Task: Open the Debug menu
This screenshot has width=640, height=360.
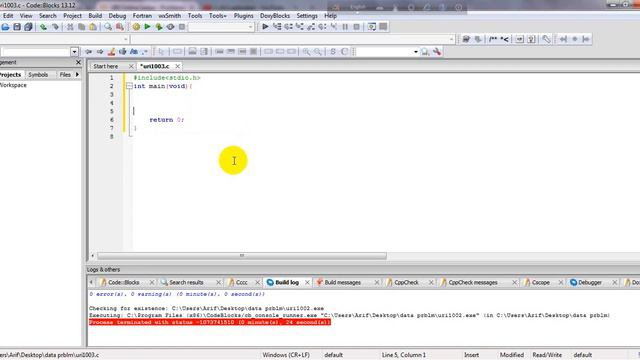Action: coord(117,16)
